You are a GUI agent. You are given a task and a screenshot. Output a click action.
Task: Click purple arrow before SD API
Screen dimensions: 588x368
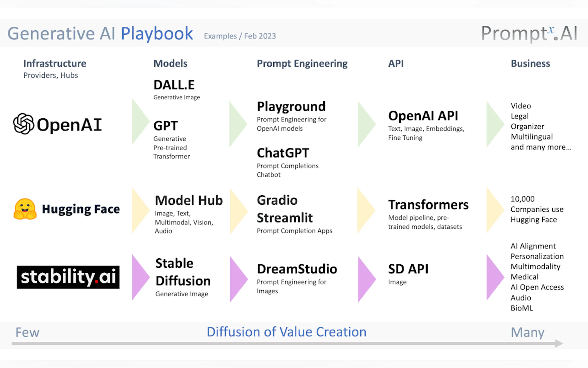tap(365, 279)
